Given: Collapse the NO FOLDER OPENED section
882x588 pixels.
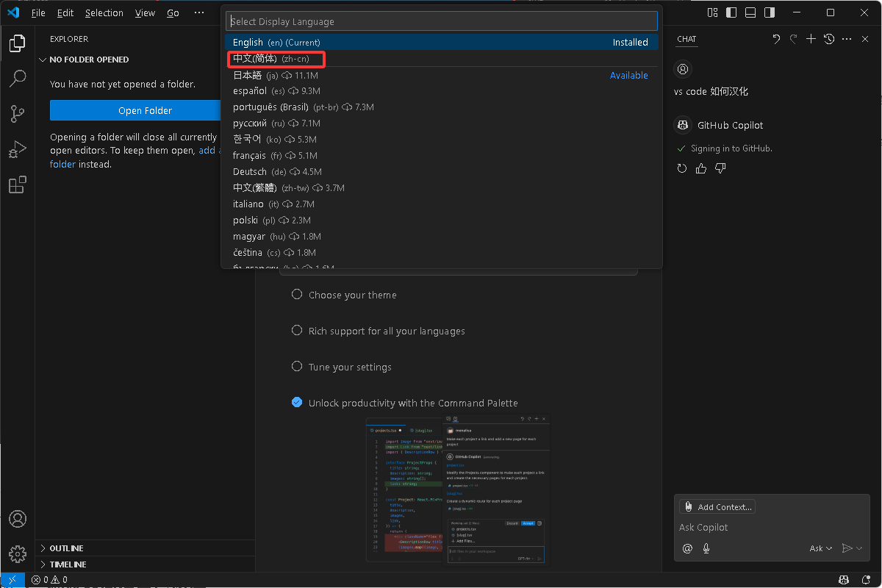Looking at the screenshot, I should (x=128, y=60).
